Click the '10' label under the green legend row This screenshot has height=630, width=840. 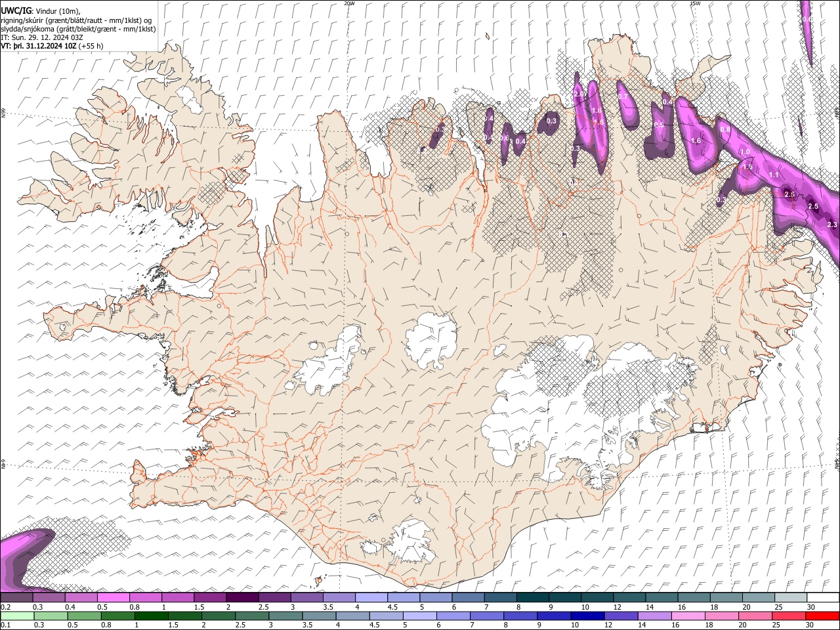(x=574, y=625)
